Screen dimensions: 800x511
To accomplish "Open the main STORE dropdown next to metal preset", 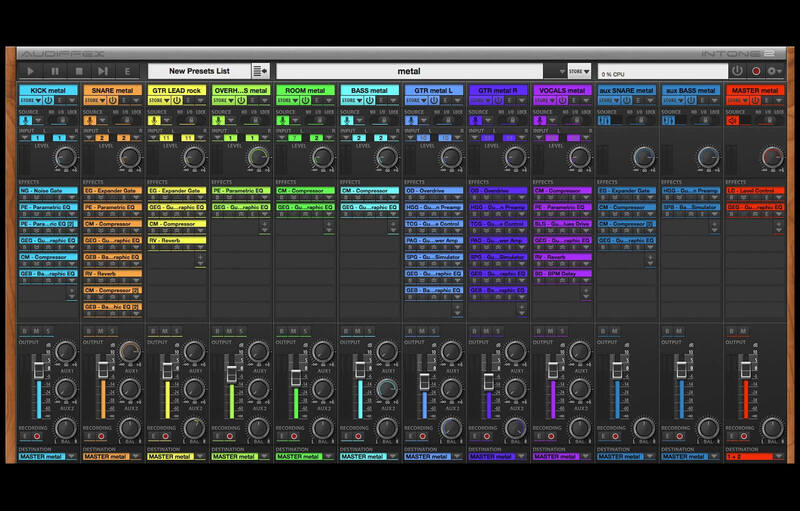I will 579,71.
